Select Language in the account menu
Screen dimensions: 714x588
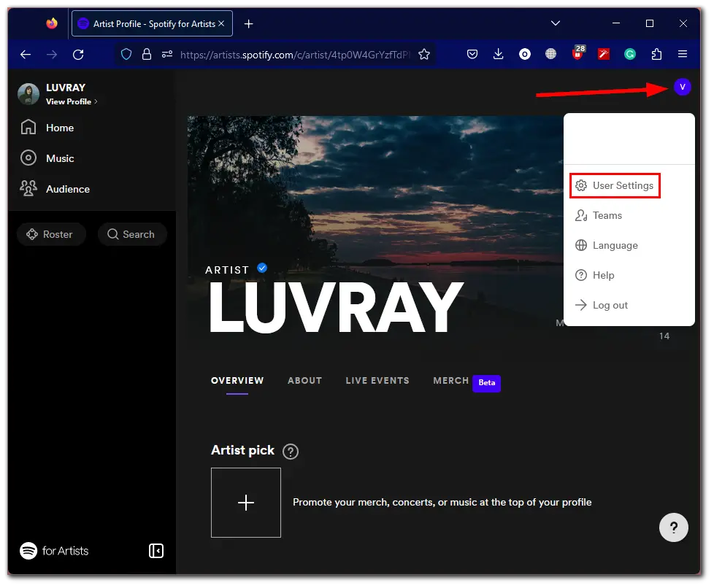[607, 245]
